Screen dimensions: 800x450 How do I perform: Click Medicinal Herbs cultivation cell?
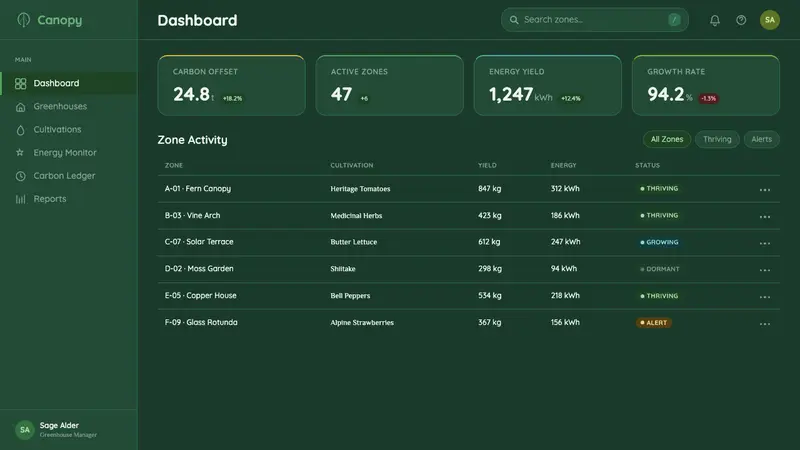coord(356,216)
